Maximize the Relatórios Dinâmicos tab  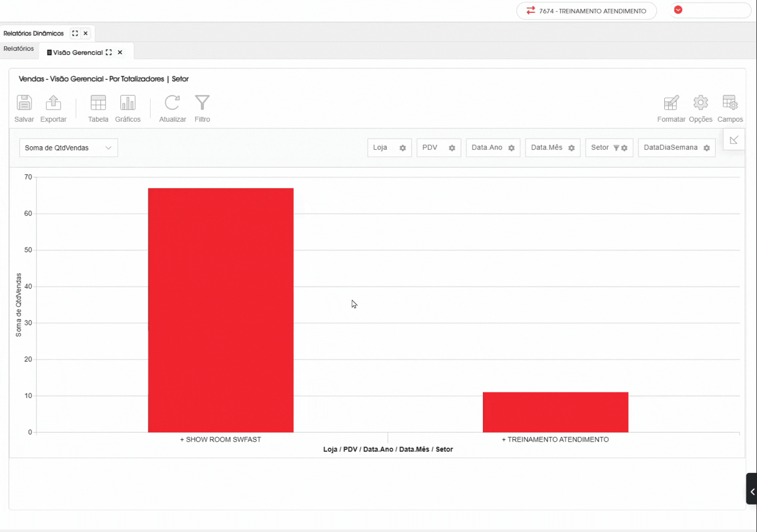pyautogui.click(x=75, y=34)
